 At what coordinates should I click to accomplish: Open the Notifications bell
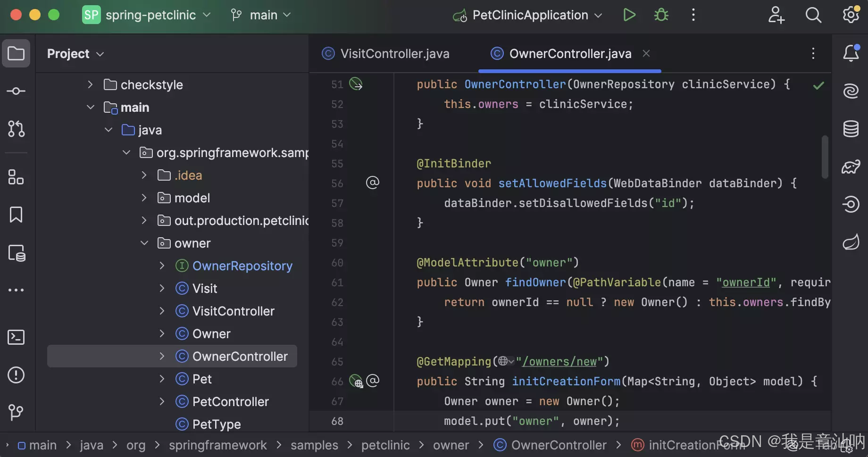click(x=851, y=53)
